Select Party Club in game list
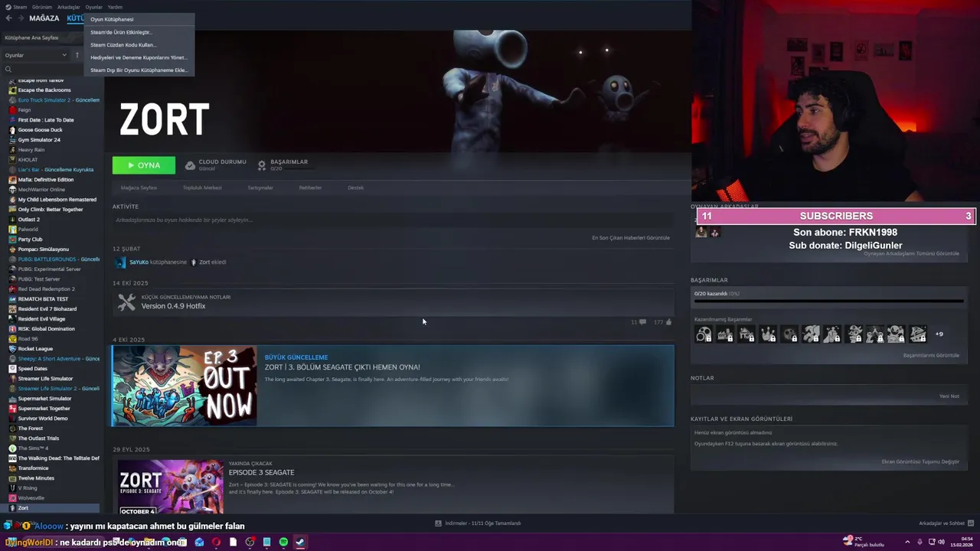Viewport: 980px width, 551px height. click(x=30, y=240)
